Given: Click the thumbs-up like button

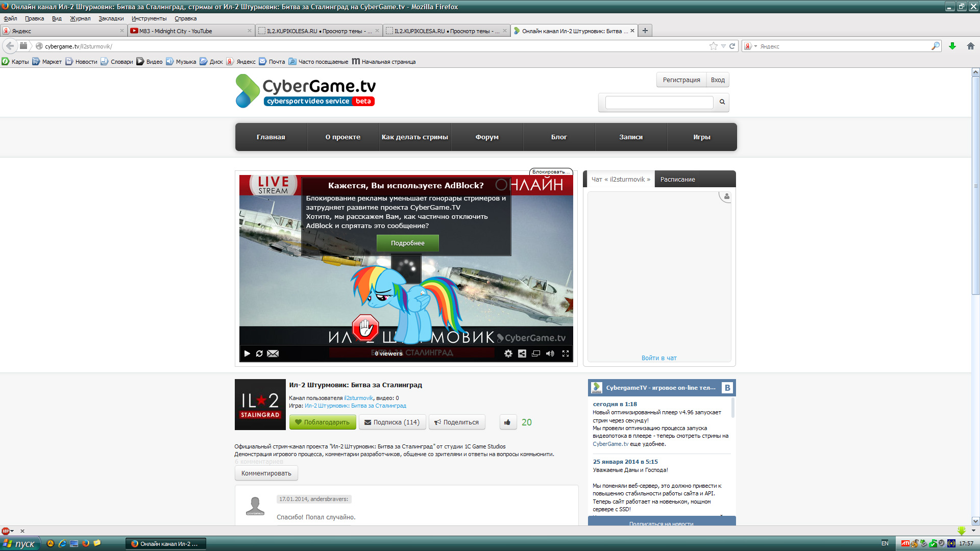Looking at the screenshot, I should click(x=507, y=422).
